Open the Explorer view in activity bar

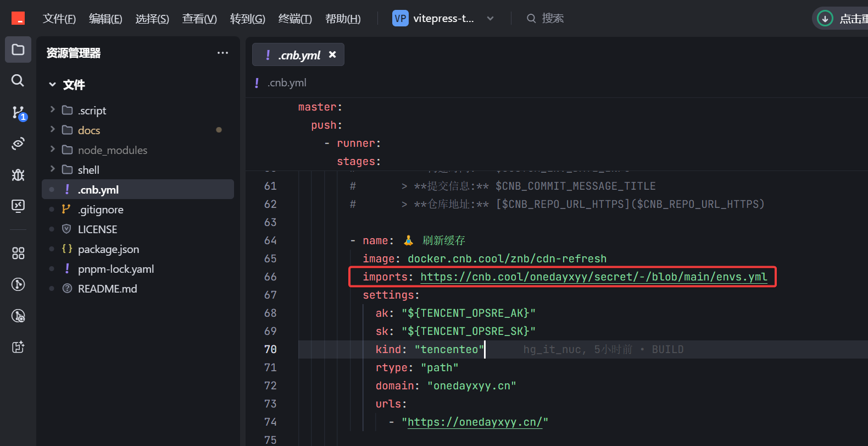[x=18, y=50]
